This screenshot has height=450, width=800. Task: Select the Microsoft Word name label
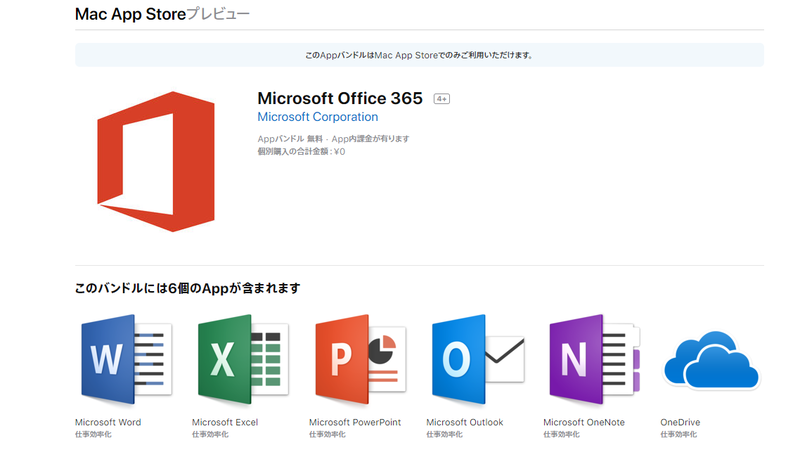108,422
